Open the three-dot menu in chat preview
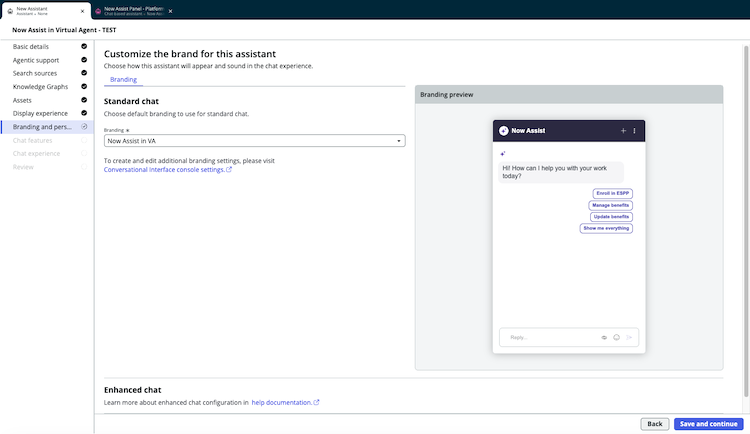Viewport: 750px width, 434px height. click(635, 131)
